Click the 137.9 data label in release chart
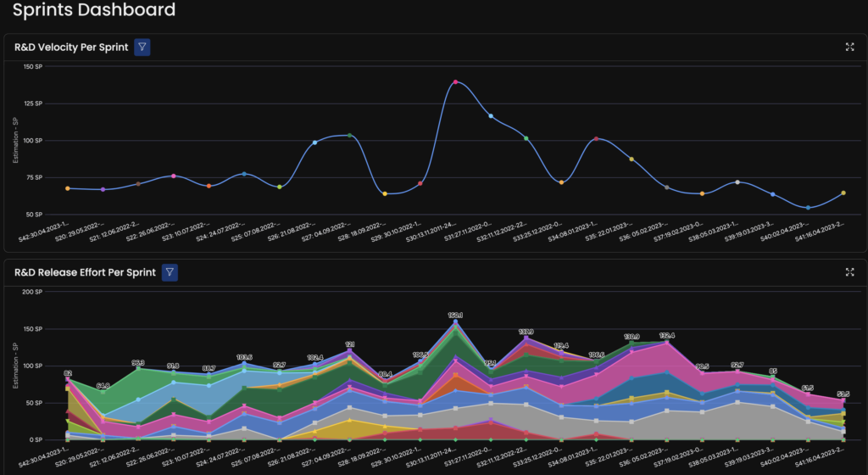The image size is (868, 475). (x=526, y=332)
